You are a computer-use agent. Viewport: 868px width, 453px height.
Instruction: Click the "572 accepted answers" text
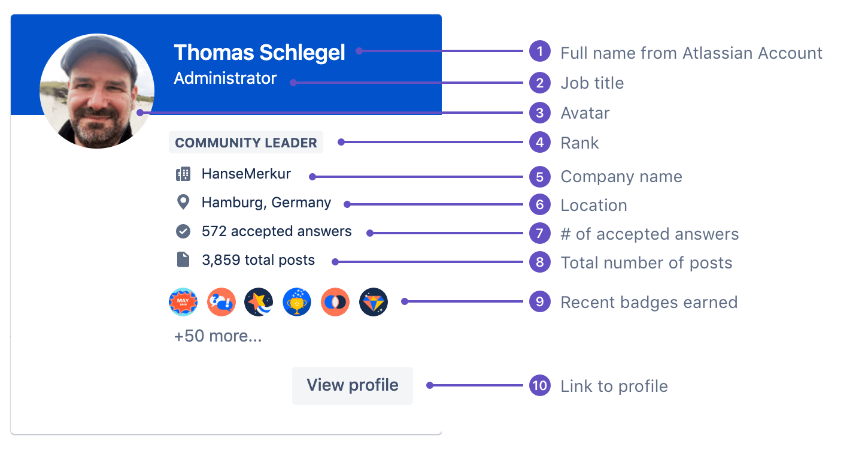click(277, 231)
